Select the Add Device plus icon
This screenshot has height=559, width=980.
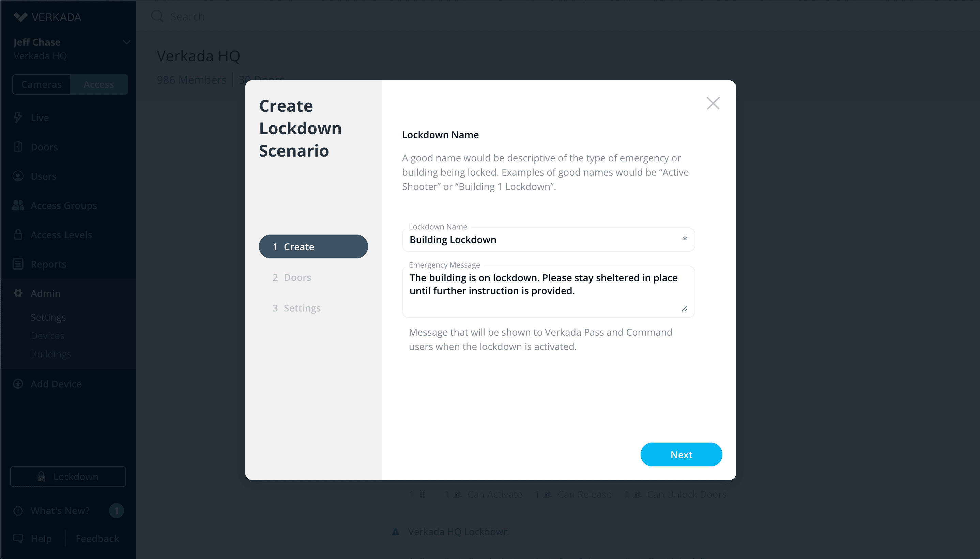pyautogui.click(x=18, y=384)
